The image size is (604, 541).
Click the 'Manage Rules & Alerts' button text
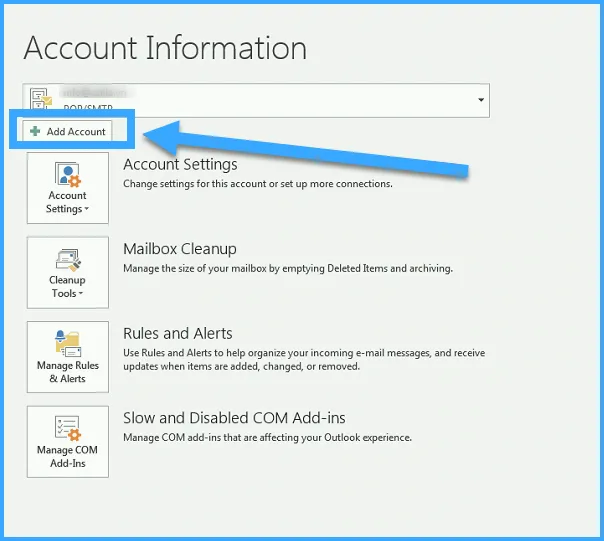coord(68,372)
